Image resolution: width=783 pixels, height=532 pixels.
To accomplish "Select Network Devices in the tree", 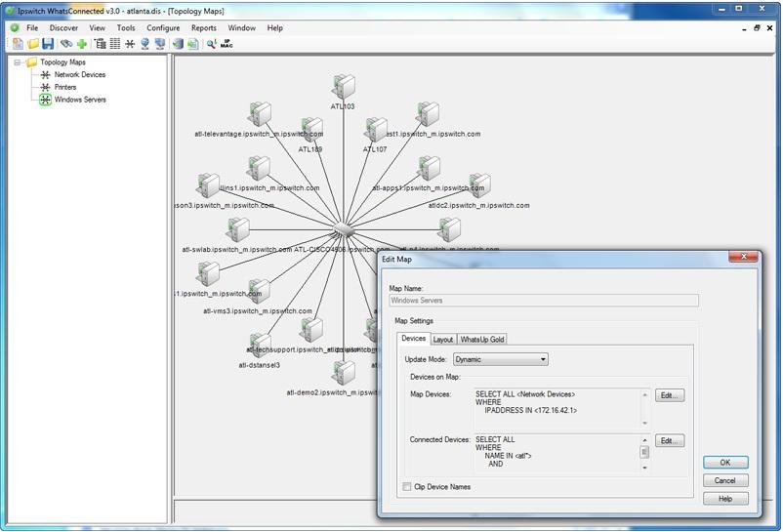I will 80,74.
